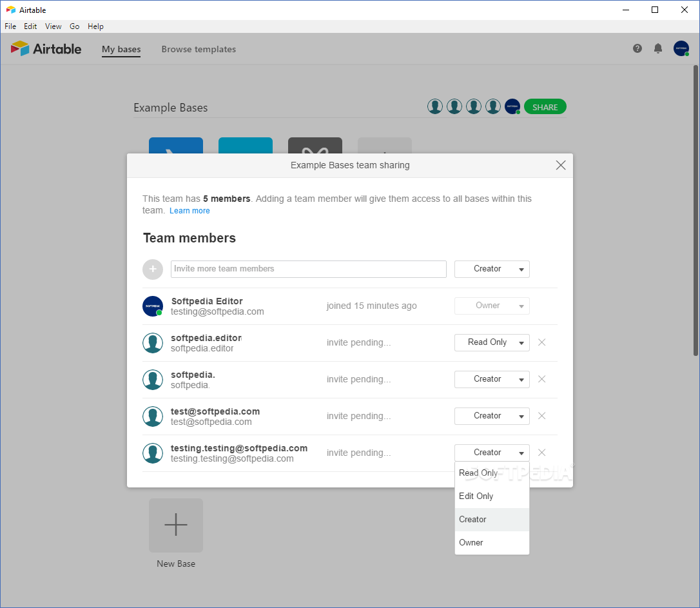Click the plus icon beside invite field
Screen dimensions: 700x608
click(153, 269)
